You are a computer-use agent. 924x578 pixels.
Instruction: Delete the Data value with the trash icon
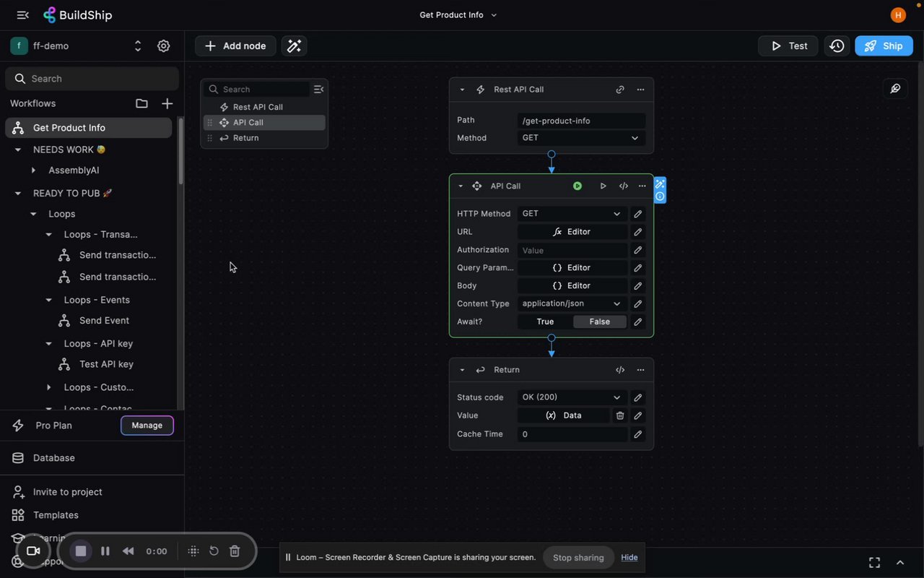coord(619,415)
